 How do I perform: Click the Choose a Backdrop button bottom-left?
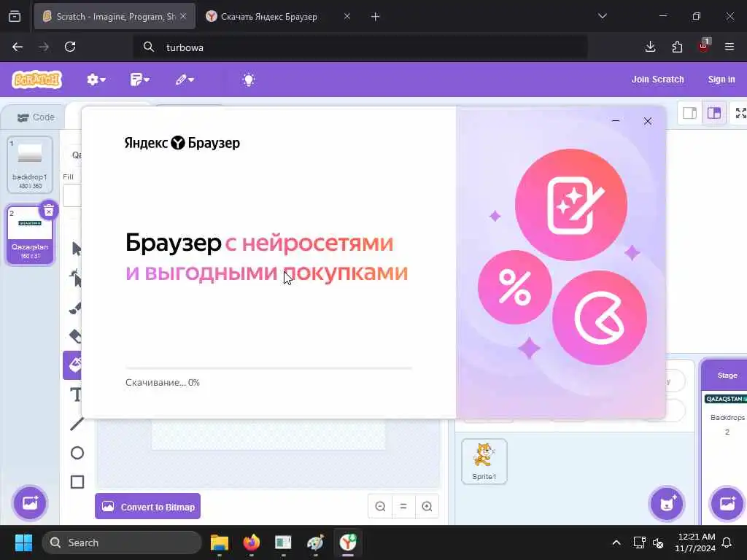[30, 503]
